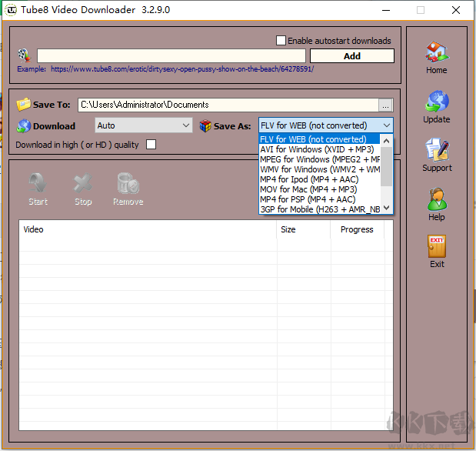Image resolution: width=476 pixels, height=451 pixels.
Task: Click the Save To folder icon
Action: pos(23,105)
